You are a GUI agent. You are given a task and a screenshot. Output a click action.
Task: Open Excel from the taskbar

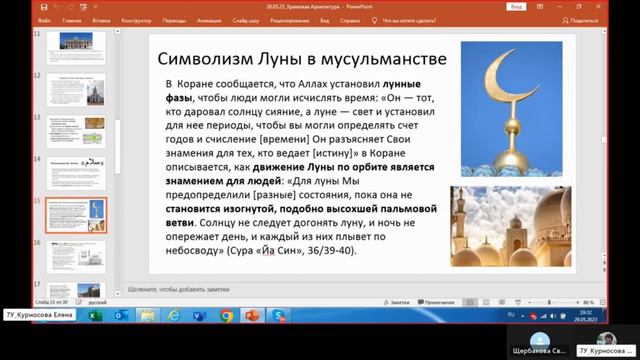[x=96, y=316]
